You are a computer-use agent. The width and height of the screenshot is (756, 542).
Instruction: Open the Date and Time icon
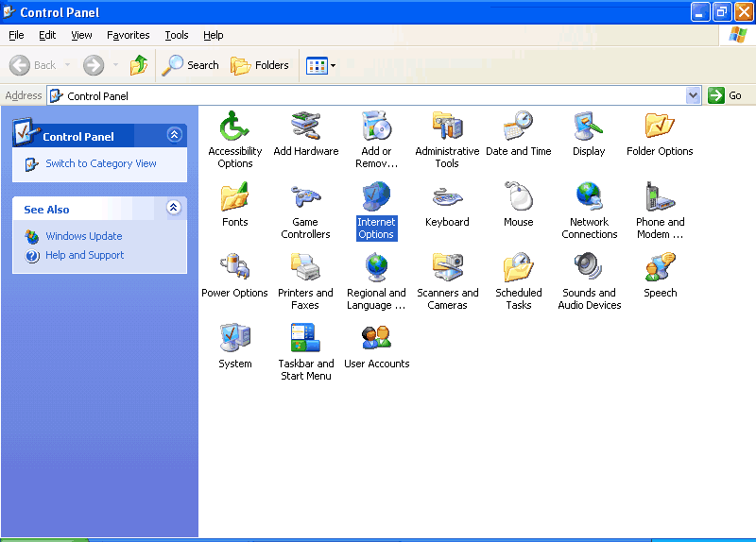coord(518,127)
